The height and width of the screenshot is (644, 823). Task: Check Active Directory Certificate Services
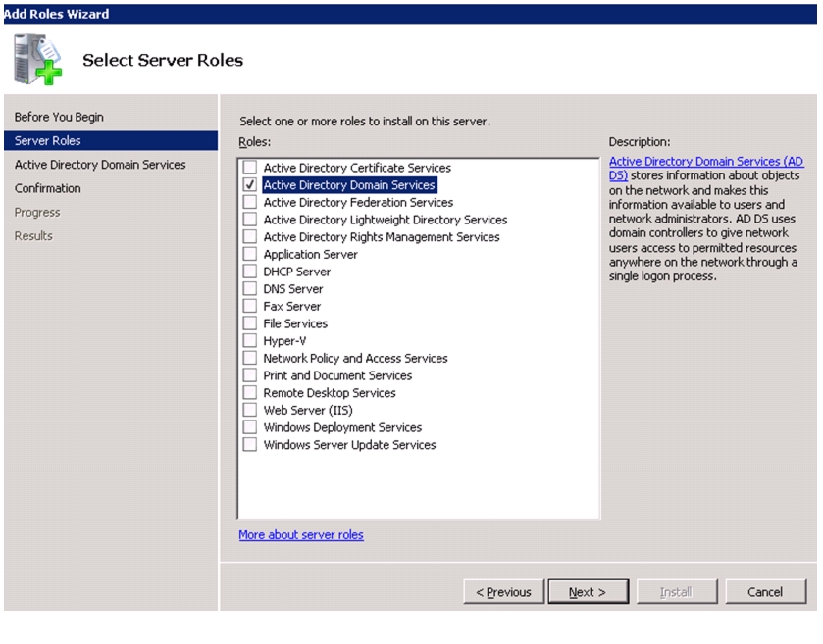click(x=250, y=168)
